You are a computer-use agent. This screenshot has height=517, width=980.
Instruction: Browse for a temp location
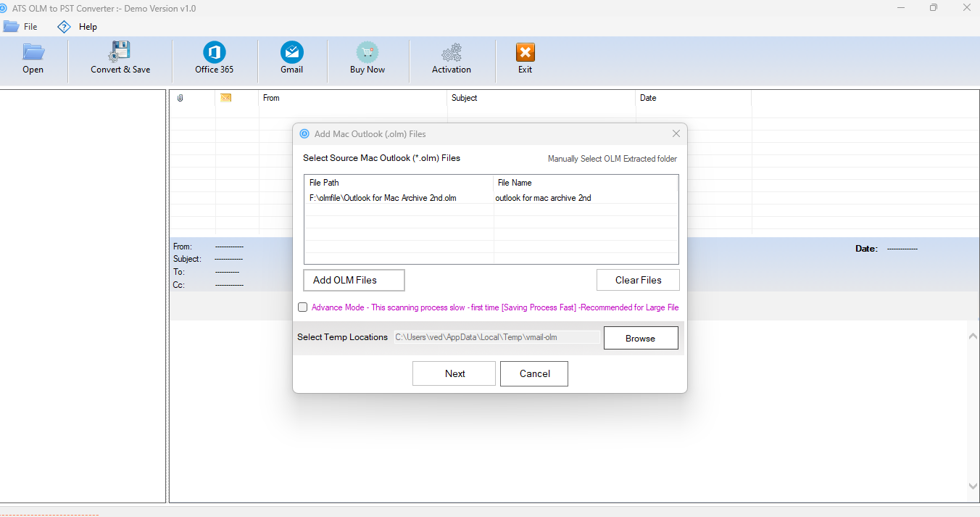641,338
